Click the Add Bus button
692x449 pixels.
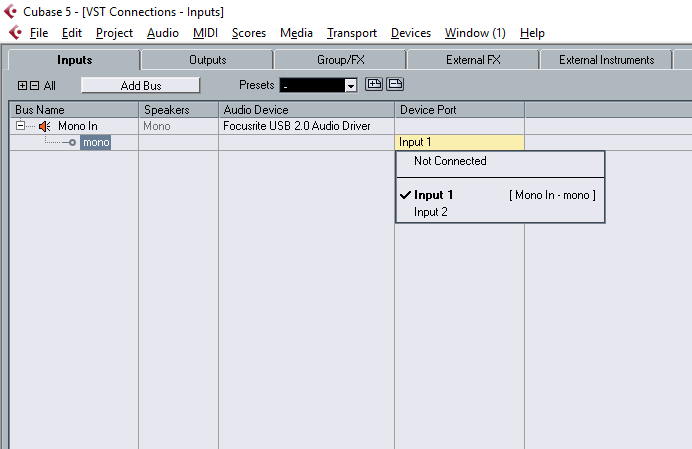(x=141, y=86)
